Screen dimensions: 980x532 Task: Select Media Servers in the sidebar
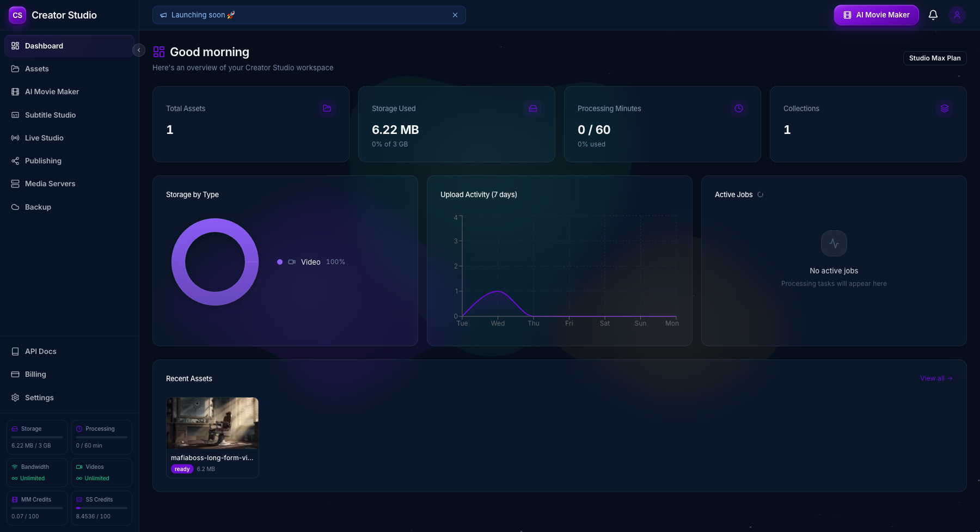[x=50, y=184]
